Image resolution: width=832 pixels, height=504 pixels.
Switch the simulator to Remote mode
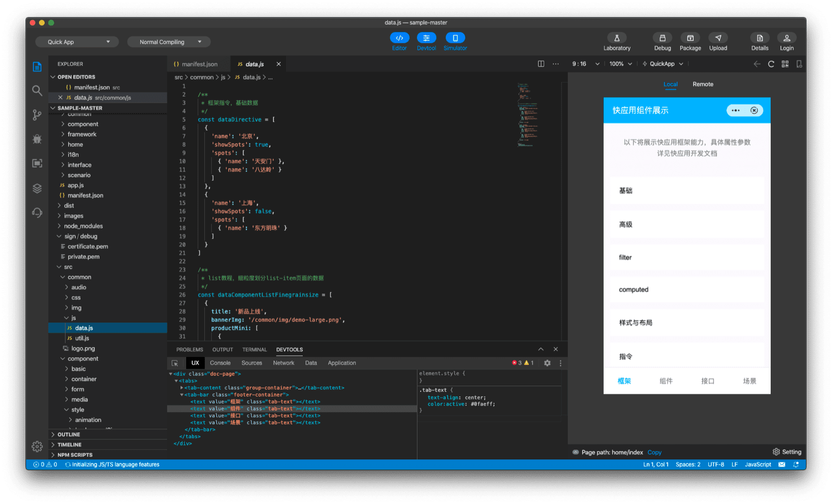pyautogui.click(x=703, y=84)
